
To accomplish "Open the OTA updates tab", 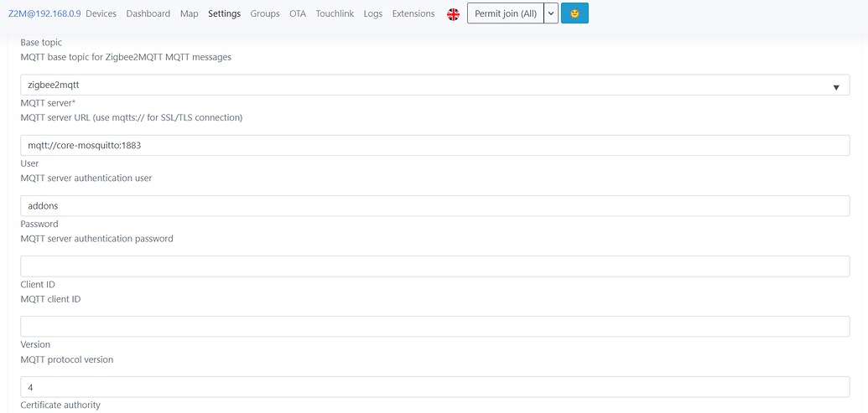I will (297, 13).
